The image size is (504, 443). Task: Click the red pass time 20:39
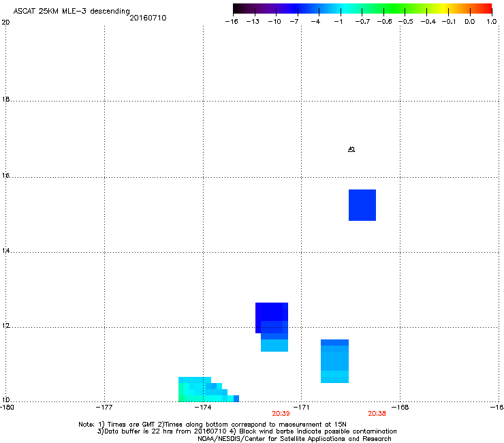tap(281, 414)
